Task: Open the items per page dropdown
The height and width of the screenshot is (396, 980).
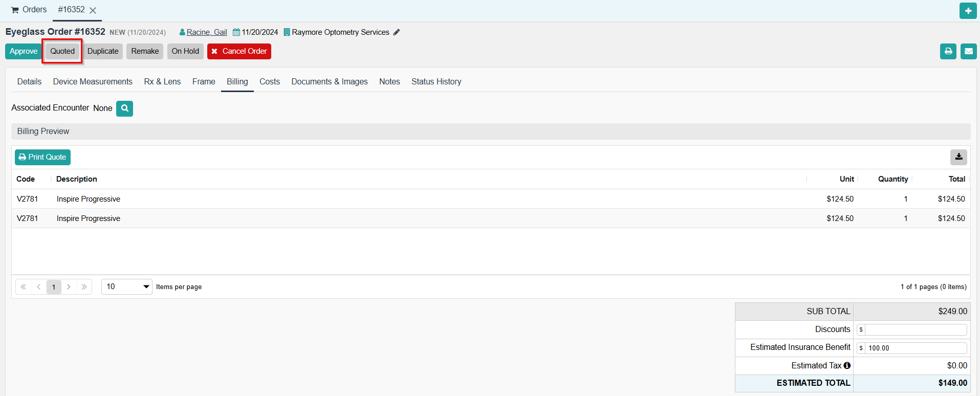Action: [x=127, y=287]
